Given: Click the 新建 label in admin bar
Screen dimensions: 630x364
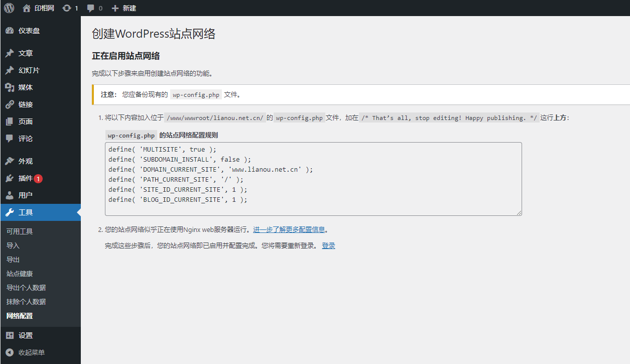Looking at the screenshot, I should point(130,8).
